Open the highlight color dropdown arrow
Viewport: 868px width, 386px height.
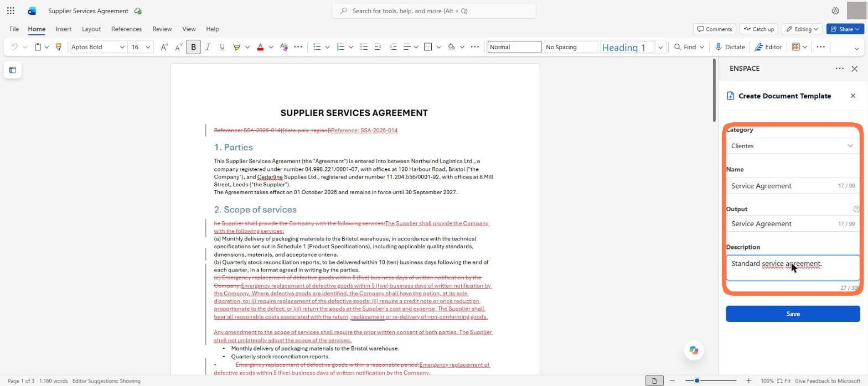[x=247, y=47]
